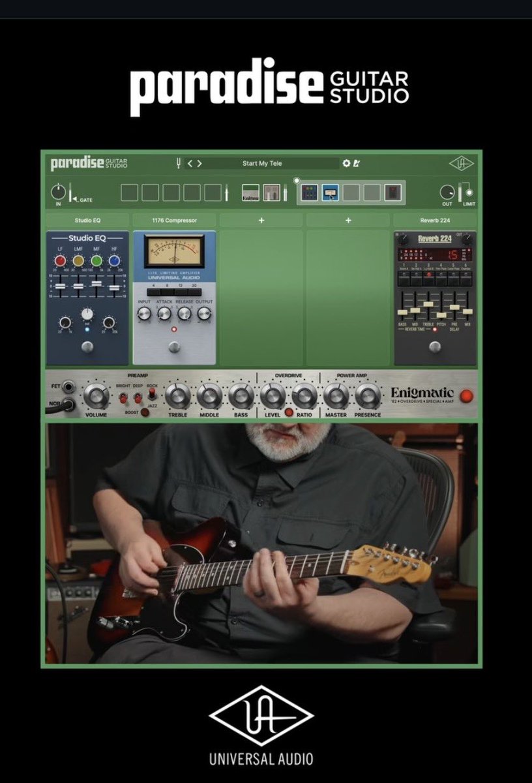Screen dimensions: 532x783
Task: Open the Reverb 224 effect tab
Action: click(x=435, y=221)
